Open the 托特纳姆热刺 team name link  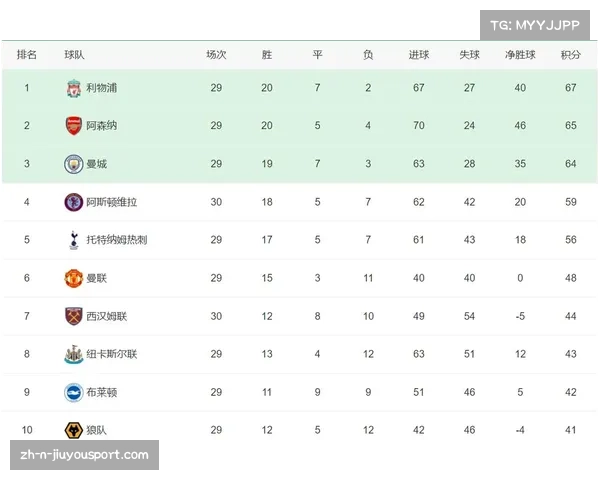(117, 240)
